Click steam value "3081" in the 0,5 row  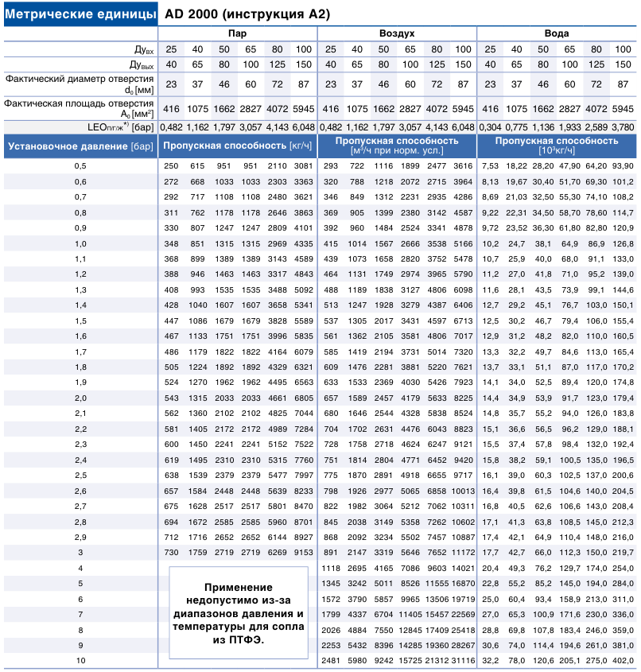click(303, 166)
